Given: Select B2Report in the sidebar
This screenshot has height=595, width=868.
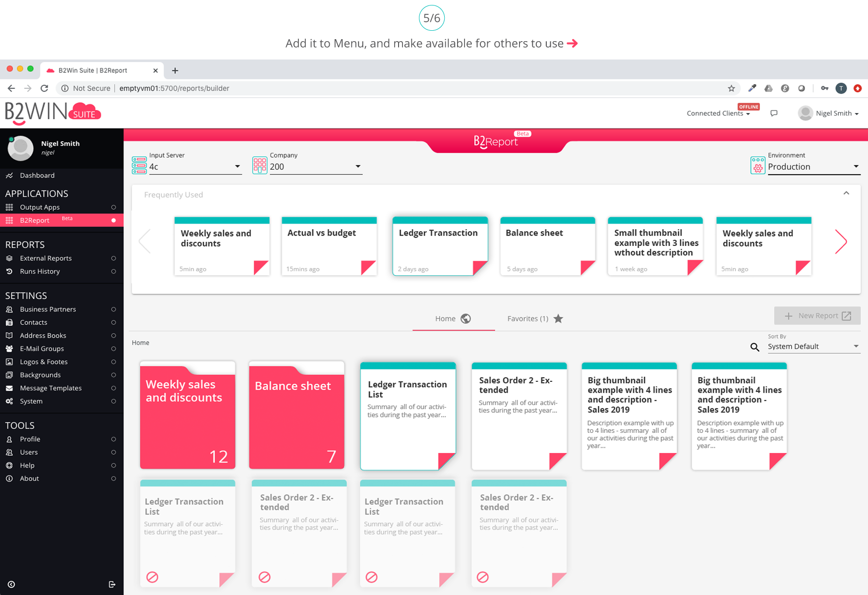Looking at the screenshot, I should click(x=61, y=221).
